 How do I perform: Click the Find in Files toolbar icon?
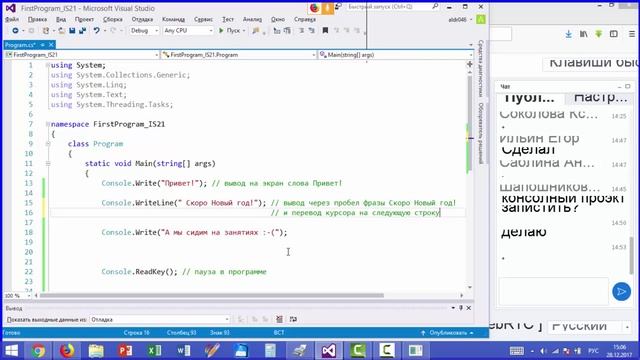256,31
